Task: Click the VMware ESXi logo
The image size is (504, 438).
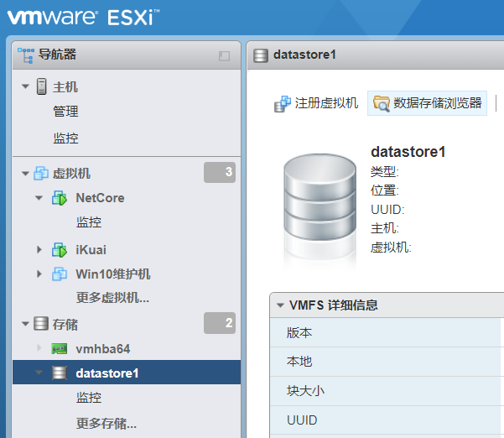Action: [84, 17]
